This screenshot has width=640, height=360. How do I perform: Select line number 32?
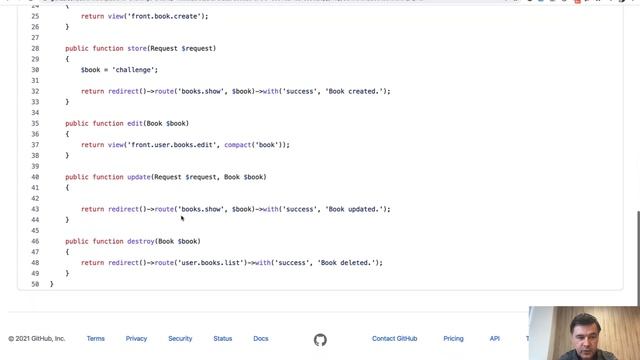(x=35, y=91)
